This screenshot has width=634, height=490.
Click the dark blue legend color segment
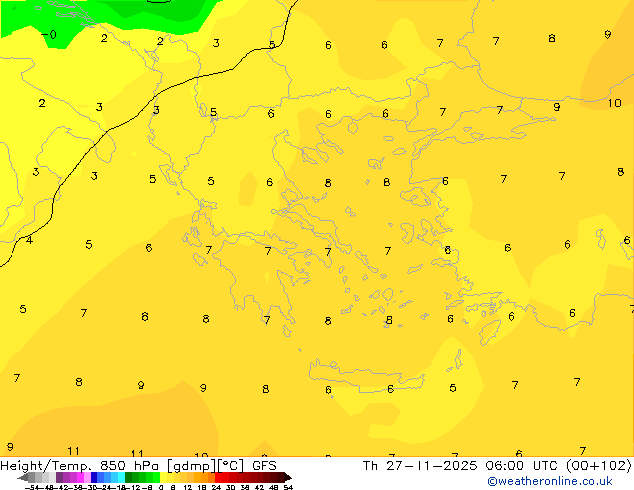[x=94, y=477]
